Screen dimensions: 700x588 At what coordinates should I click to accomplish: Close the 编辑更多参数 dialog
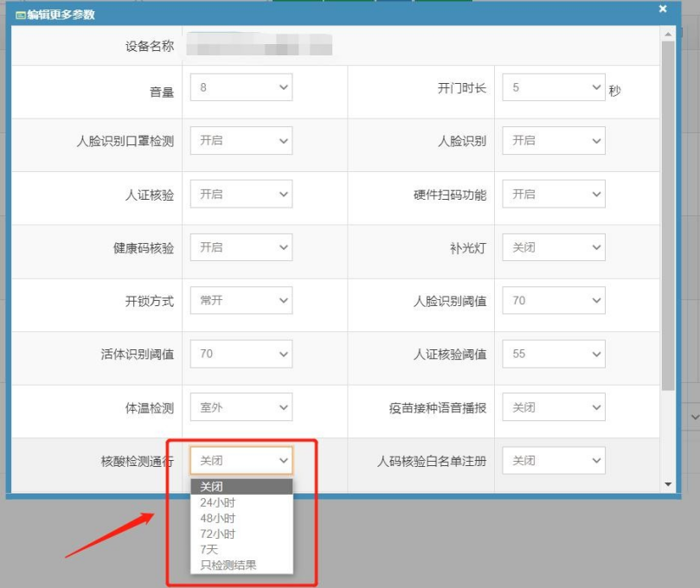point(662,9)
